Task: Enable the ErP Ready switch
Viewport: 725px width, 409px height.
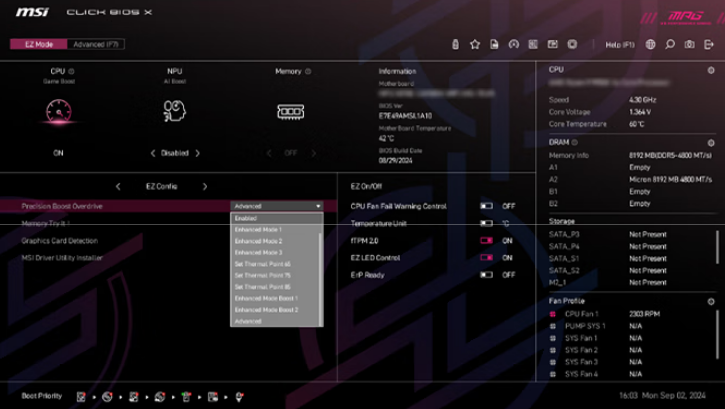Action: tap(486, 275)
